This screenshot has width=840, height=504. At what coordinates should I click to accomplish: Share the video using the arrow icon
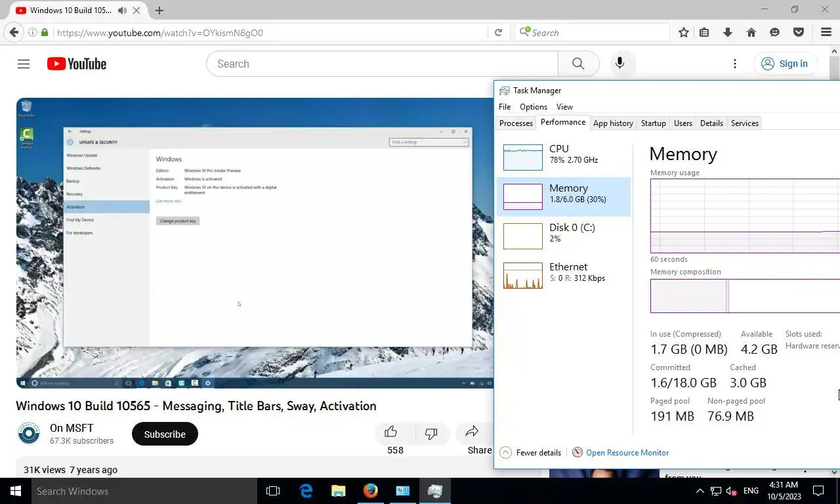tap(472, 432)
